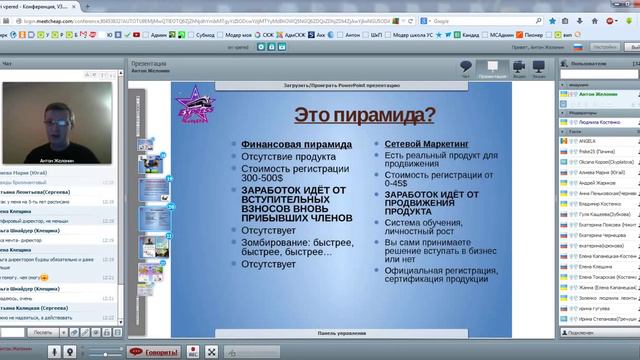Select slide thumbnail numbered 20

coord(155,218)
